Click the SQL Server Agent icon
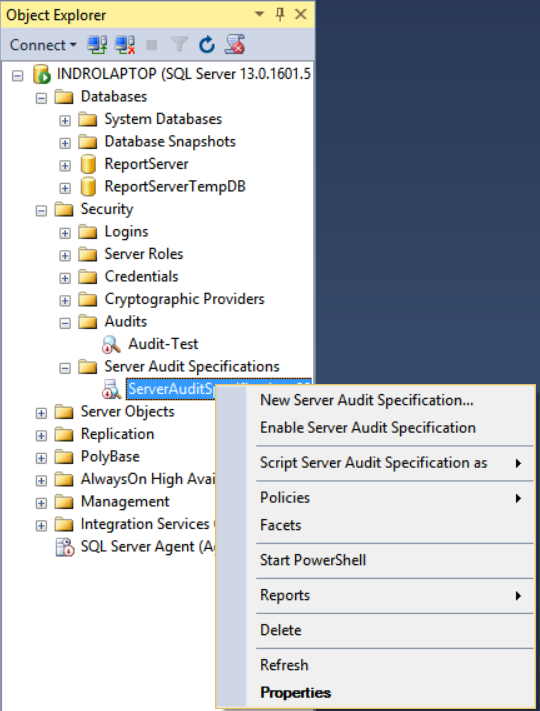Image resolution: width=540 pixels, height=711 pixels. (x=64, y=547)
